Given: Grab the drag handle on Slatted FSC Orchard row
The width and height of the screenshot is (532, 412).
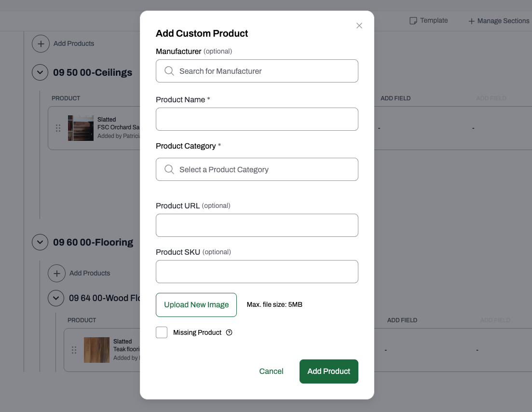Looking at the screenshot, I should pos(58,128).
